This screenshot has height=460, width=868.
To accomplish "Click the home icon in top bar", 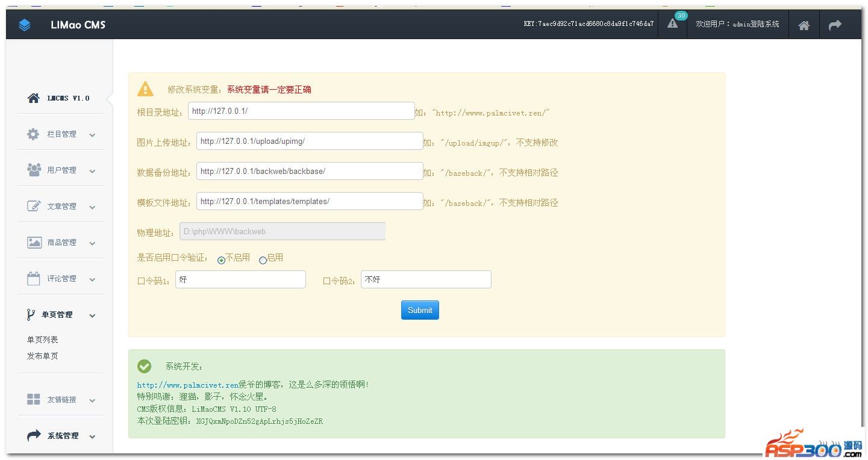I will 804,25.
